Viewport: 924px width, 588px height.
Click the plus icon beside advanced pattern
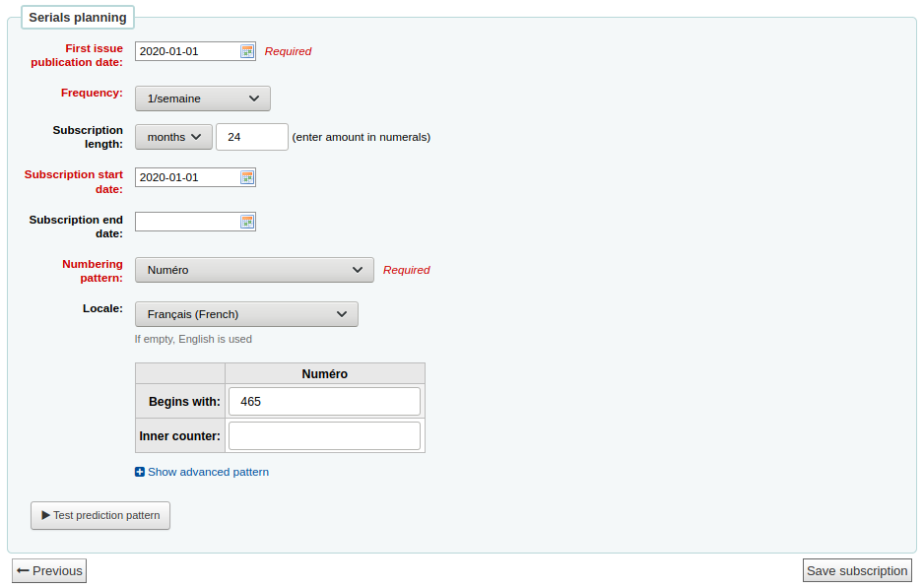(x=140, y=472)
